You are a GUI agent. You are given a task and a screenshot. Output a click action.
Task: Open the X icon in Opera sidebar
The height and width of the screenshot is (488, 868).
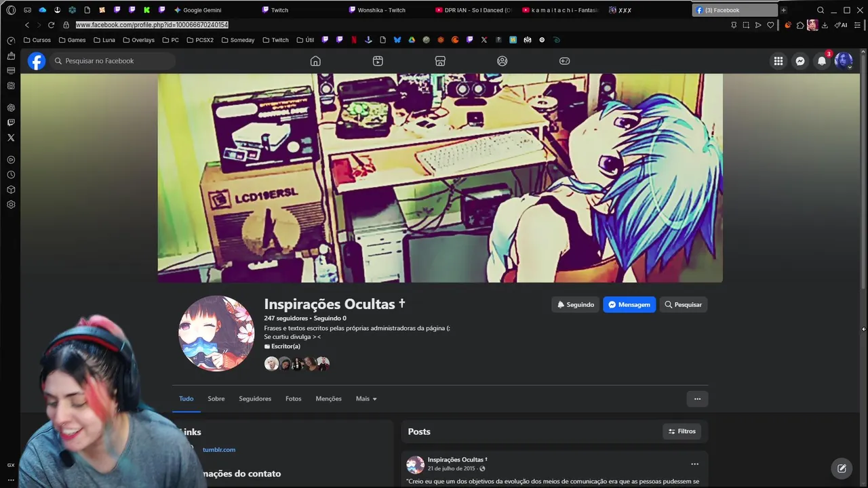tap(11, 138)
